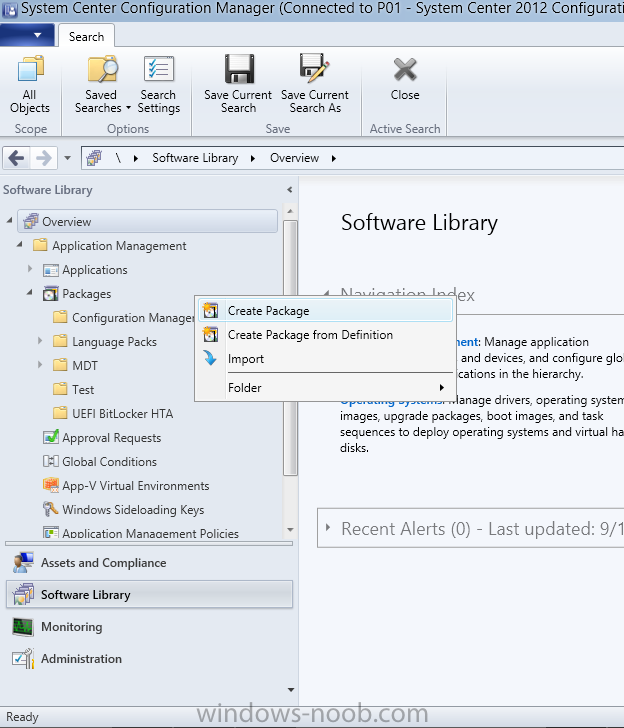Click the Overview node icon in the tree
Image resolution: width=624 pixels, height=728 pixels.
coord(31,221)
